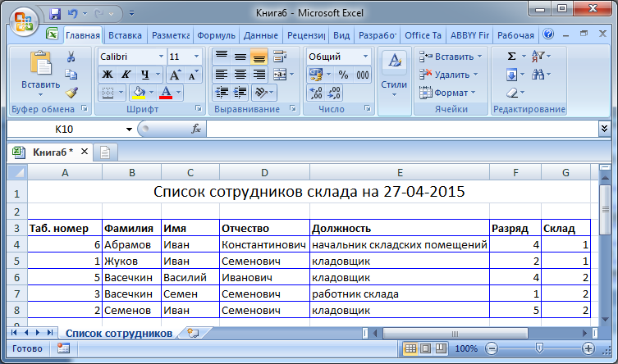Toggle bottom align in alignment group
The image size is (618, 364).
tap(259, 57)
